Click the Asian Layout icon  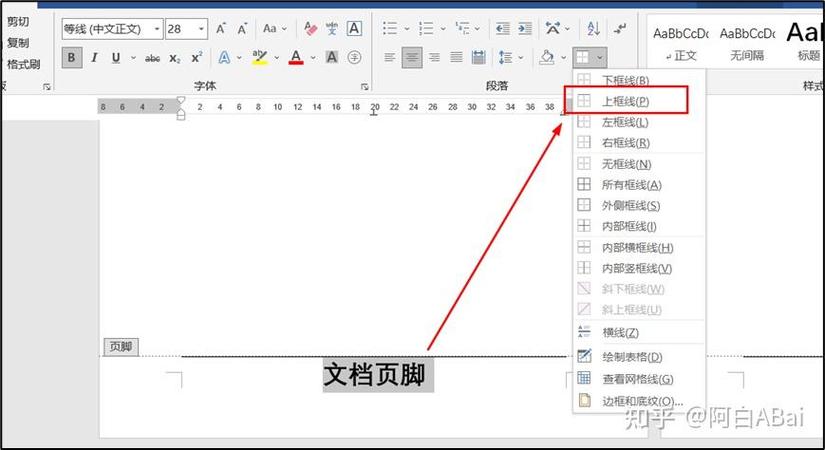tap(553, 28)
